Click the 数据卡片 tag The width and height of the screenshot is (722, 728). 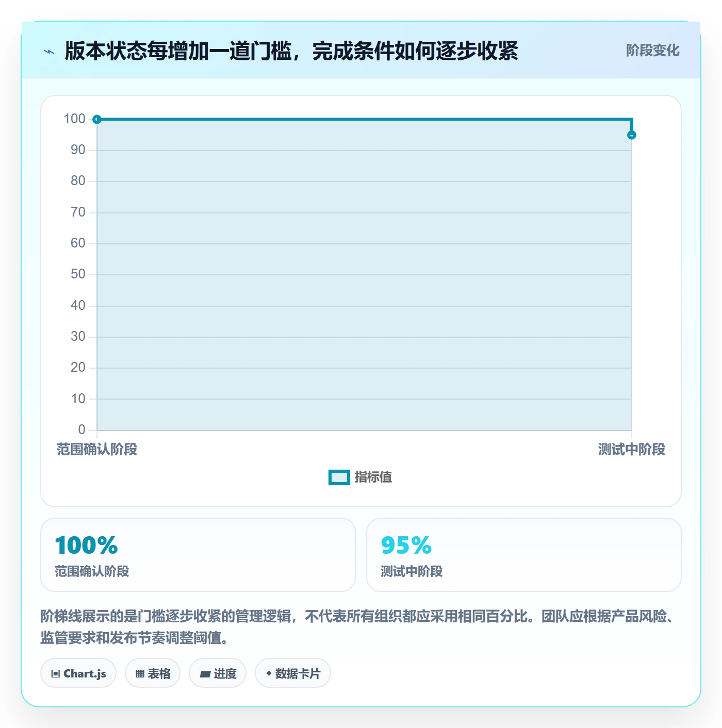click(293, 673)
